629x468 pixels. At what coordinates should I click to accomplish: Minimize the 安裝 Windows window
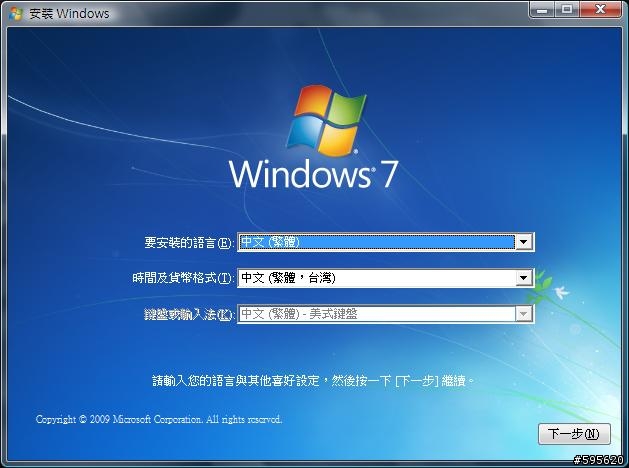pyautogui.click(x=542, y=10)
